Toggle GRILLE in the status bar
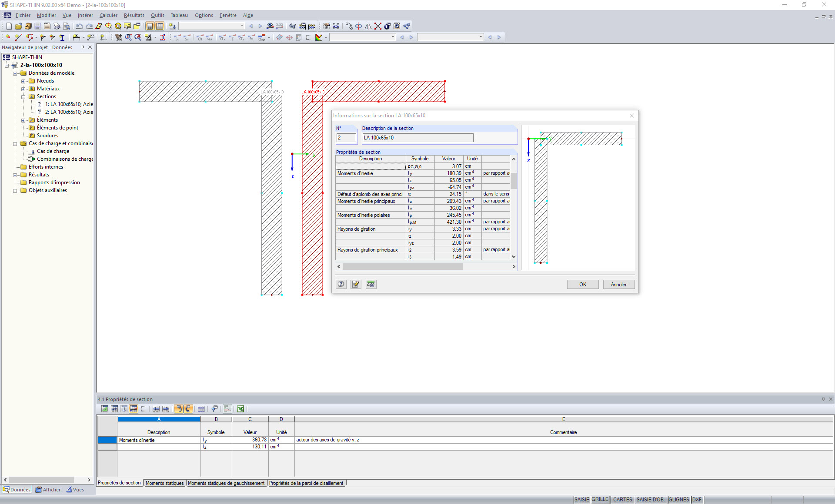 [x=600, y=500]
